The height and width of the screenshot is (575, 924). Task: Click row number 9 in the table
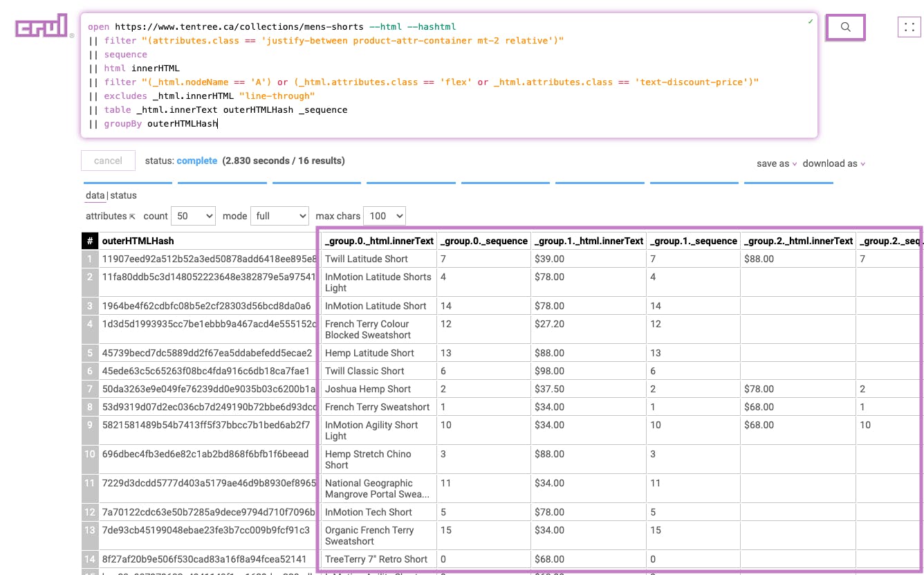[x=90, y=430]
